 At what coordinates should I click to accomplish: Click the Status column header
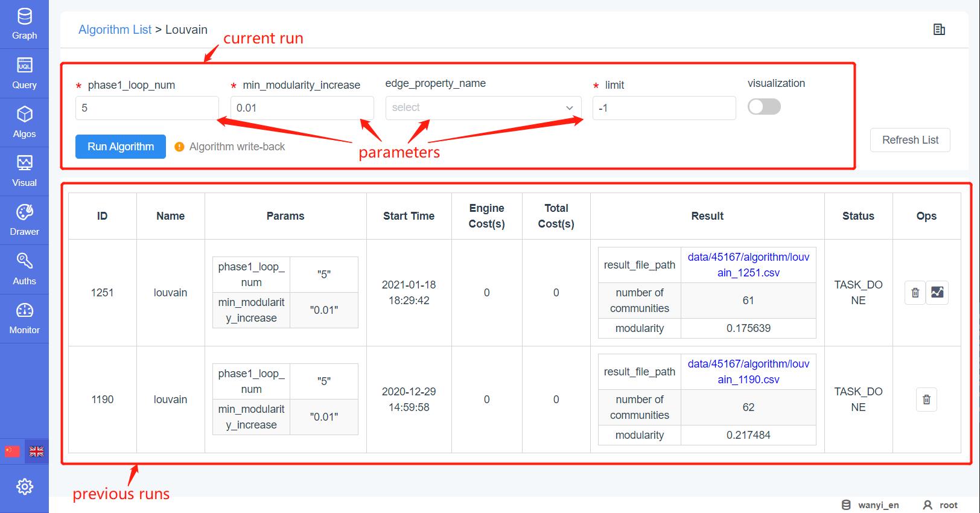pyautogui.click(x=858, y=216)
